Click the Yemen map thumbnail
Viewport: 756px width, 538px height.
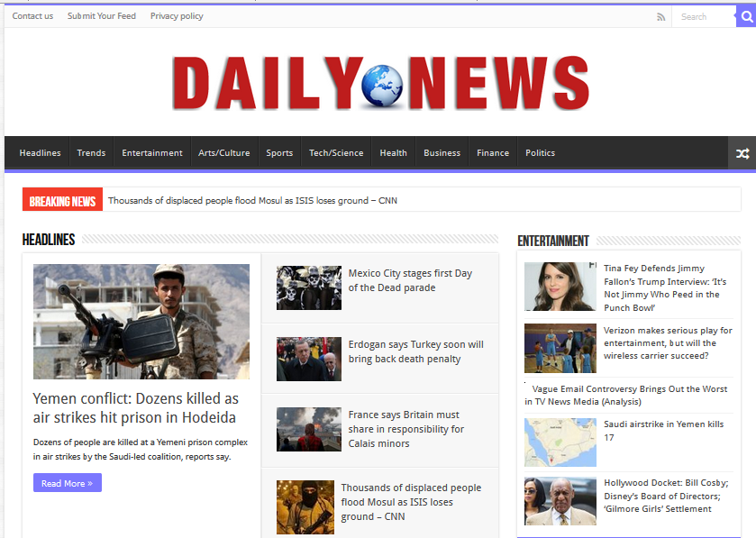pyautogui.click(x=560, y=442)
